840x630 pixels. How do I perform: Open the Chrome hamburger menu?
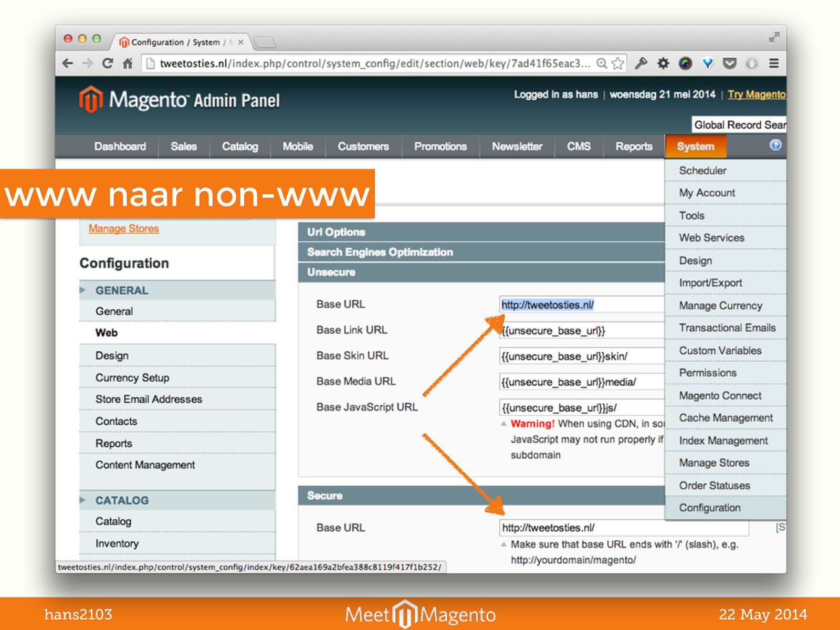click(x=774, y=64)
